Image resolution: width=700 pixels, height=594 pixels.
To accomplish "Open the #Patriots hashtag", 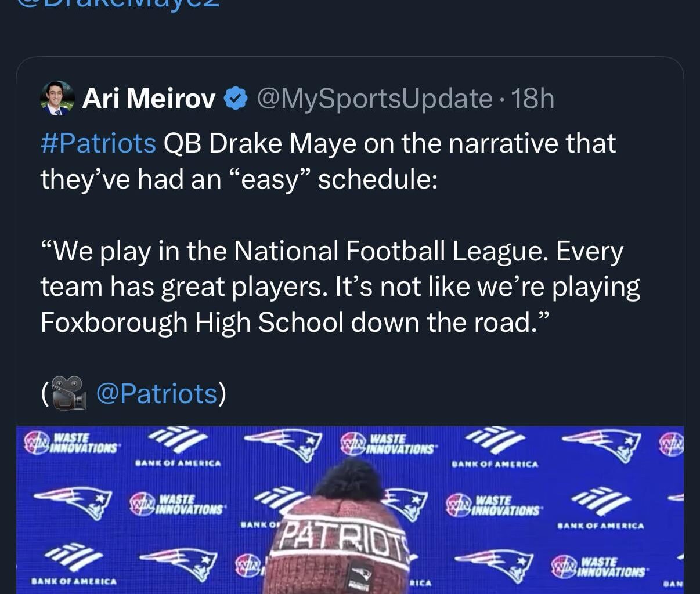I will [98, 143].
